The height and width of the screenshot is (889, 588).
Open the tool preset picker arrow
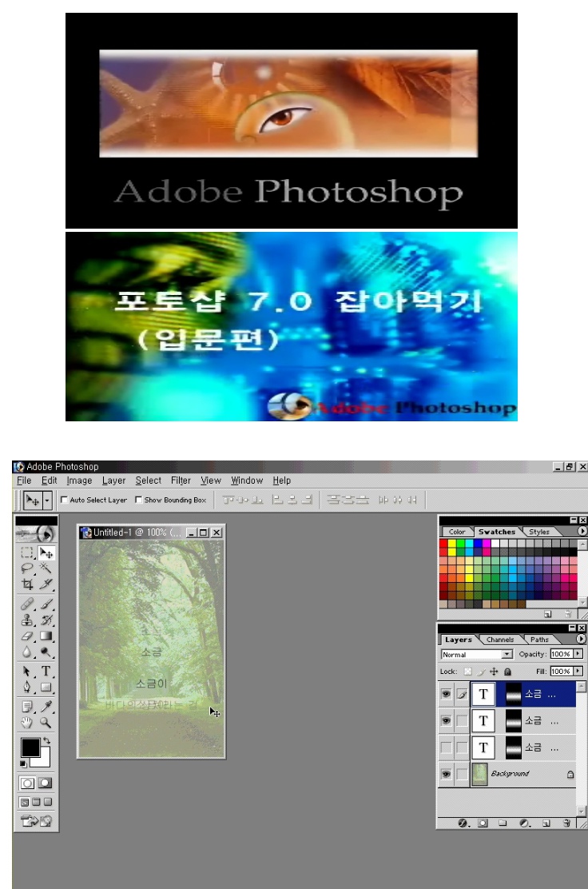tap(48, 500)
